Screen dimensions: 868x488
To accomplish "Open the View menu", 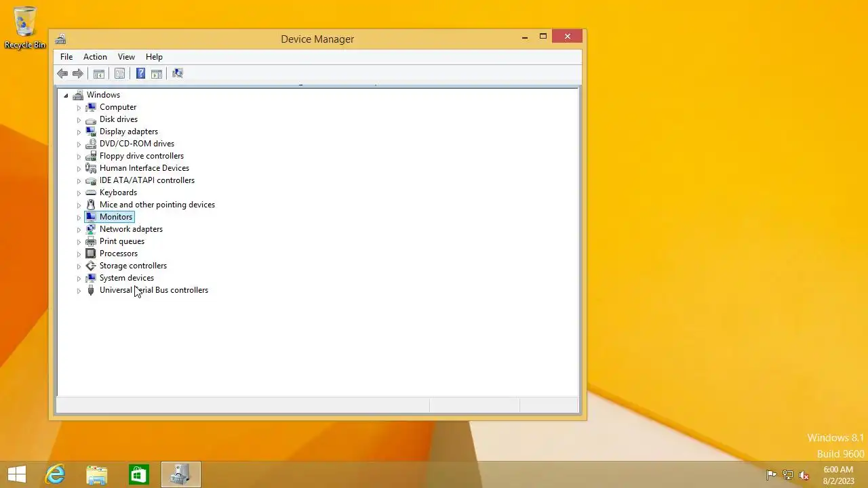I will click(126, 57).
